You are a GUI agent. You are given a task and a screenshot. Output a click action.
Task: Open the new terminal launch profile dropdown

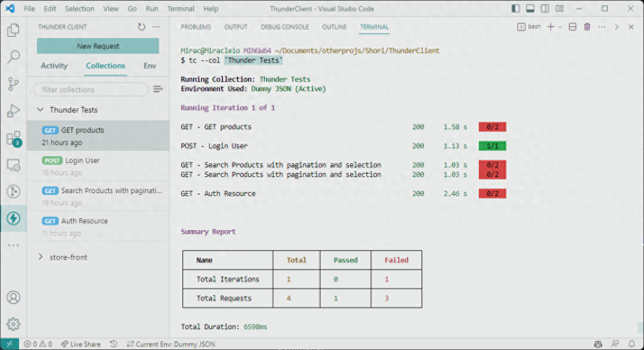(560, 27)
